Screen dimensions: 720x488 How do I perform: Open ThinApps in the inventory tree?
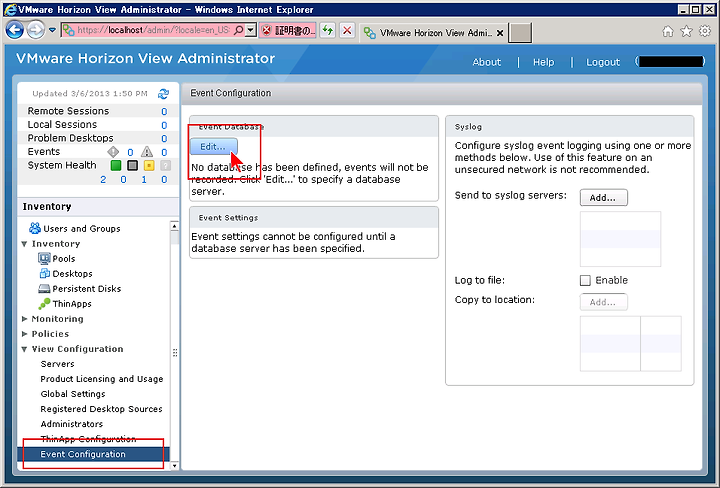pyautogui.click(x=65, y=303)
